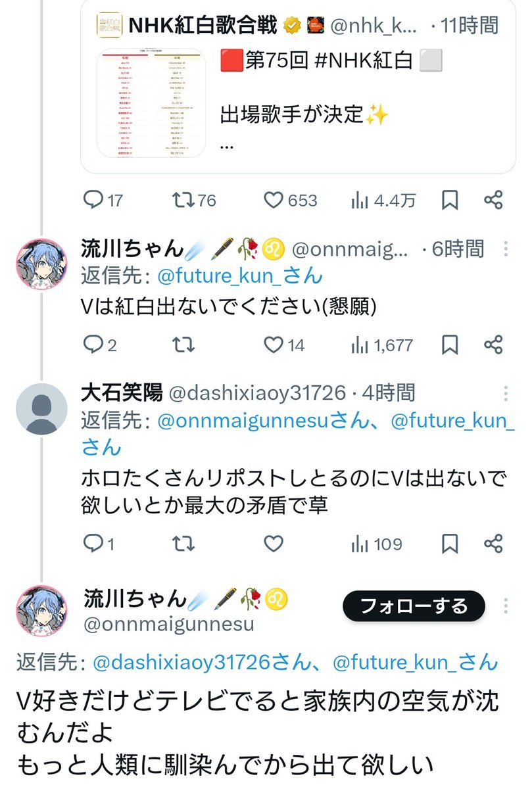Bookmark 大石笑陽's reply
Screen dimensions: 532x789
click(450, 543)
